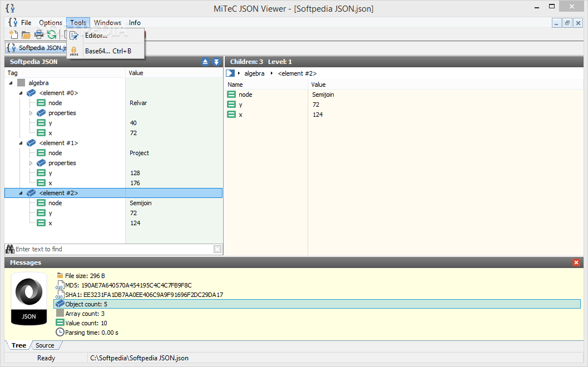The height and width of the screenshot is (367, 588).
Task: Switch to the Tree tab
Action: (x=19, y=345)
